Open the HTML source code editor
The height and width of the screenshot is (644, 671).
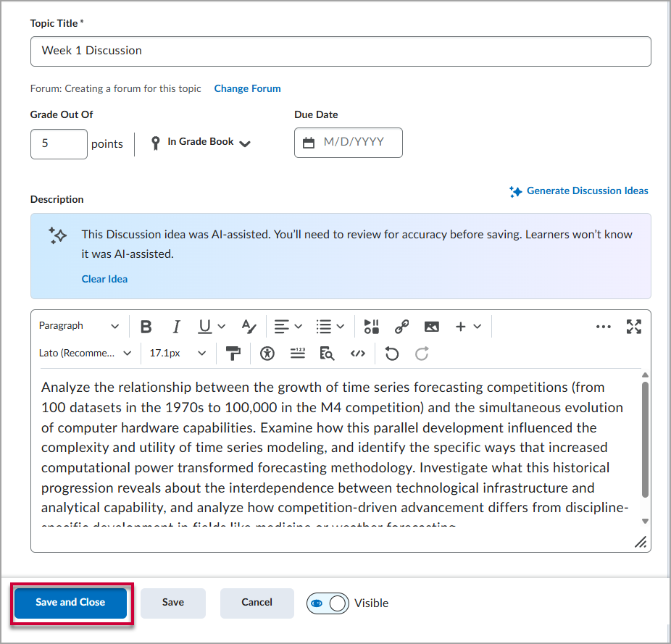(358, 354)
